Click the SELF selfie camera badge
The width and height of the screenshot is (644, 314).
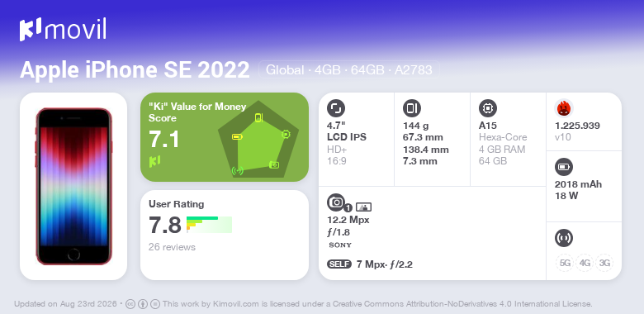(339, 264)
